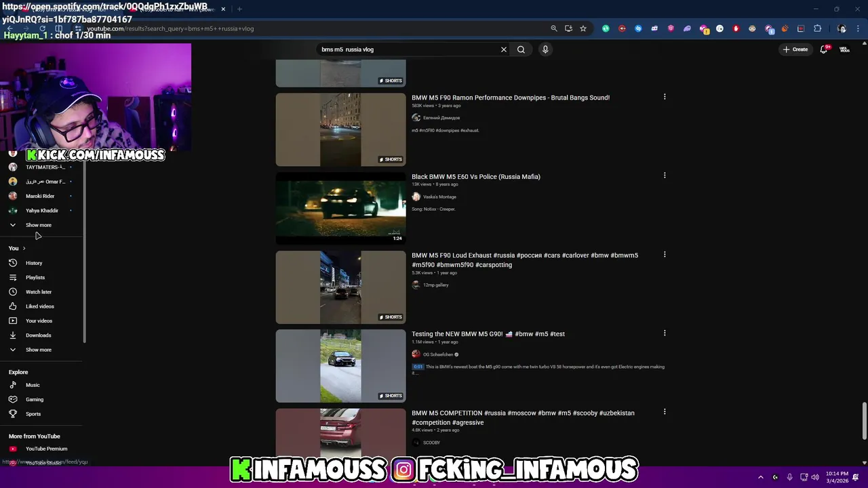Open YouTube notifications bell
The width and height of the screenshot is (868, 488).
824,49
